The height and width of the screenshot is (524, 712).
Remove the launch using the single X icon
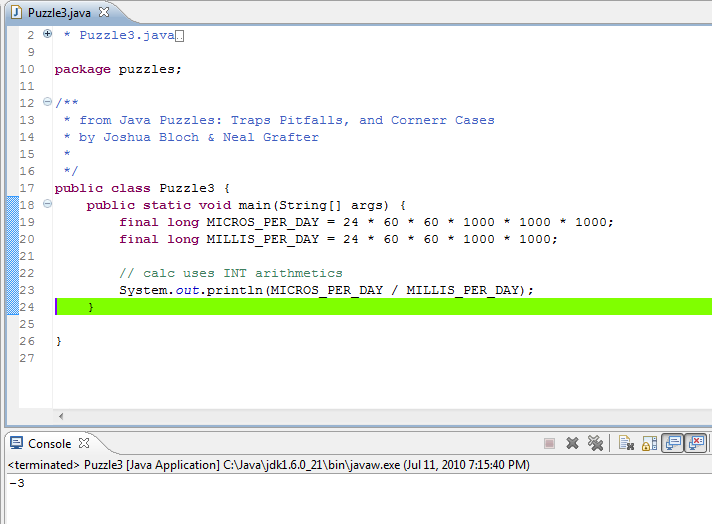point(572,443)
